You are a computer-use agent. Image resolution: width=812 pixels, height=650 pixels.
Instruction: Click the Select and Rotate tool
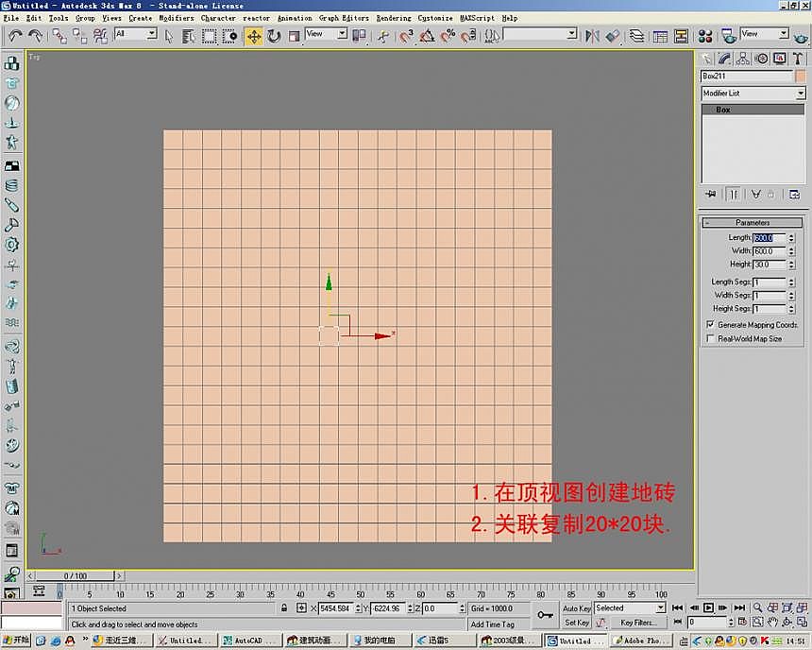pos(274,36)
